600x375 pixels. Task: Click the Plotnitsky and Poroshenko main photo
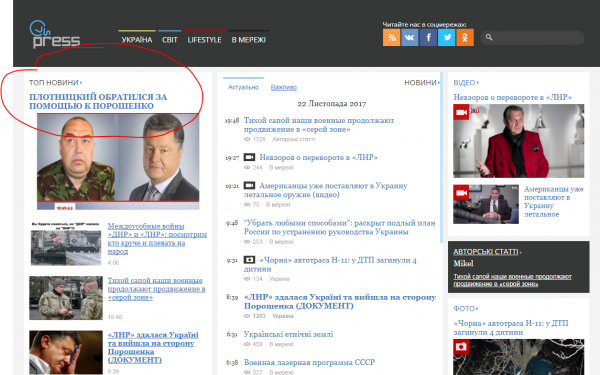[118, 161]
